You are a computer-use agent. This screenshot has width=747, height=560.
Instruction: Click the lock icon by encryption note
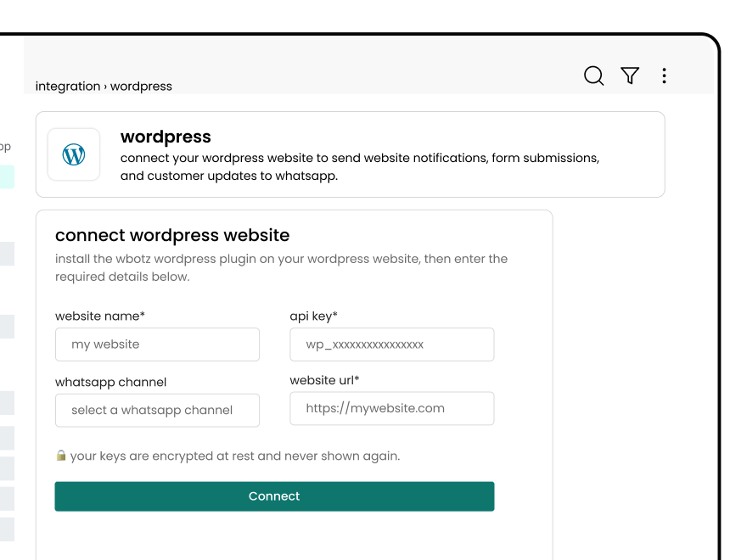pyautogui.click(x=61, y=456)
